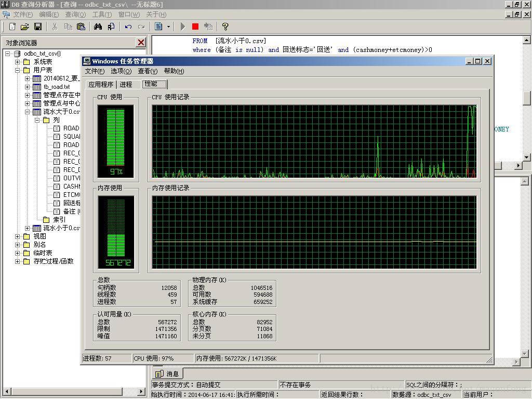Viewport: 532px width, 399px height.
Task: Click the query editor scroll up arrow
Action: (x=527, y=40)
